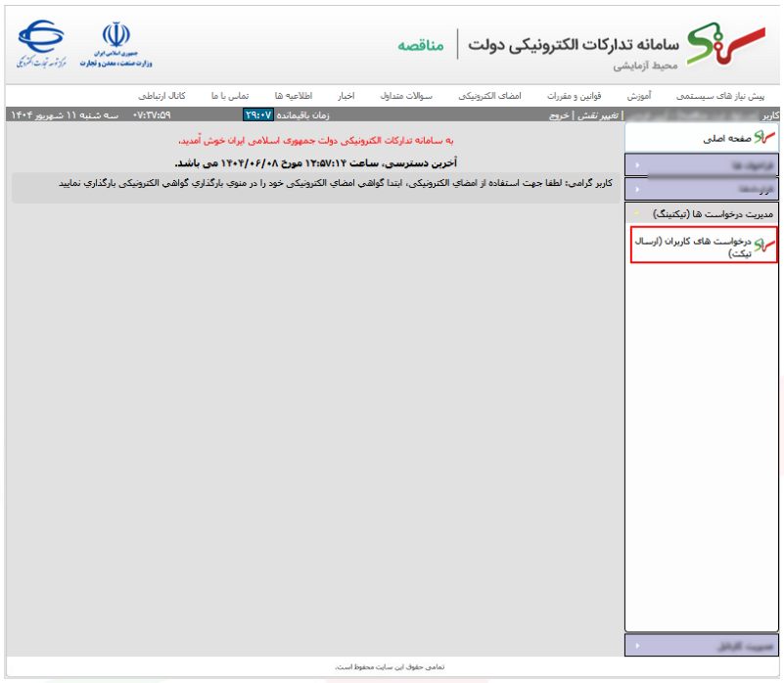Click the کاربر label in the status bar
Screen dimensions: 784x683
point(770,115)
